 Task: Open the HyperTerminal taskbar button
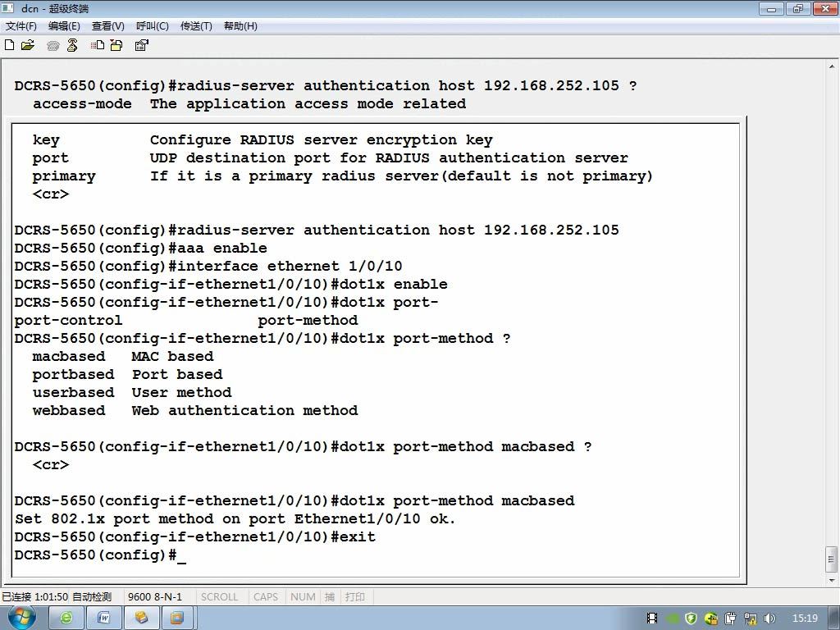pyautogui.click(x=141, y=619)
